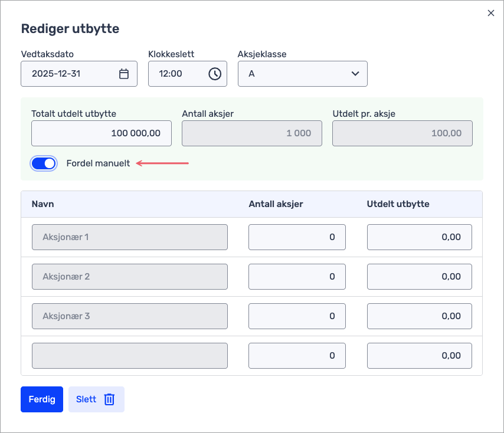
Task: Close the Rediger utbytte dialog
Action: (x=490, y=13)
